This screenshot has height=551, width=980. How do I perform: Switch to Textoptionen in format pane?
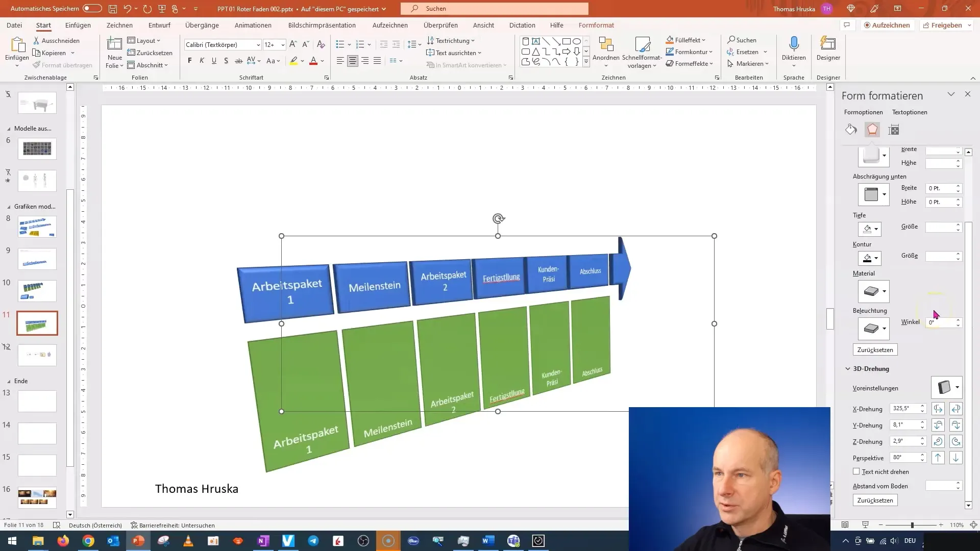tap(910, 112)
